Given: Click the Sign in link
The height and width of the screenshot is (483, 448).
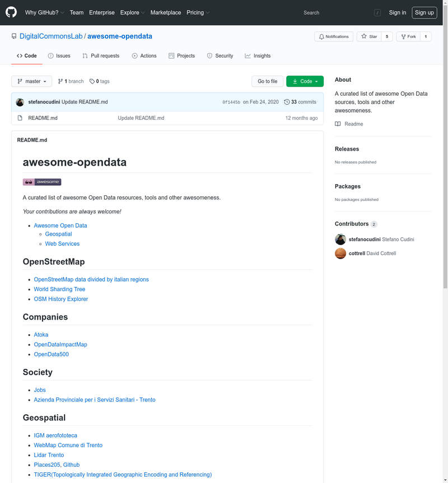Looking at the screenshot, I should [398, 13].
